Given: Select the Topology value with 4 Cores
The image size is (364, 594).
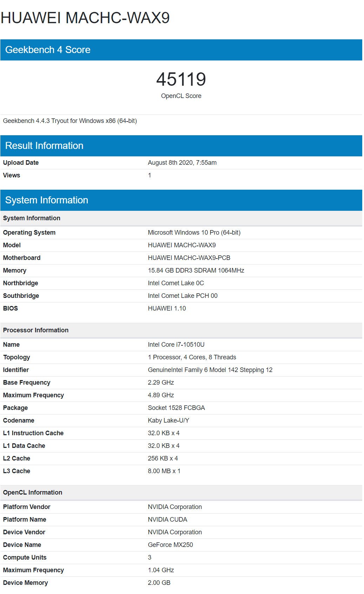Looking at the screenshot, I should pyautogui.click(x=192, y=357).
